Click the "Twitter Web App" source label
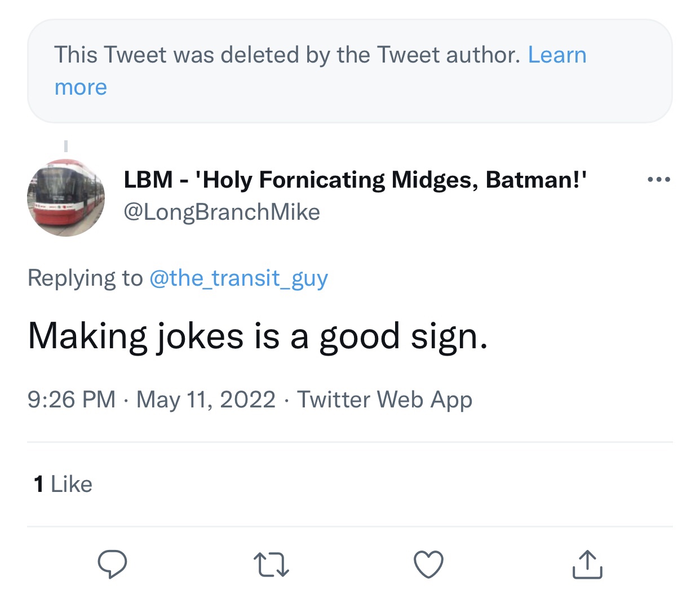 384,400
